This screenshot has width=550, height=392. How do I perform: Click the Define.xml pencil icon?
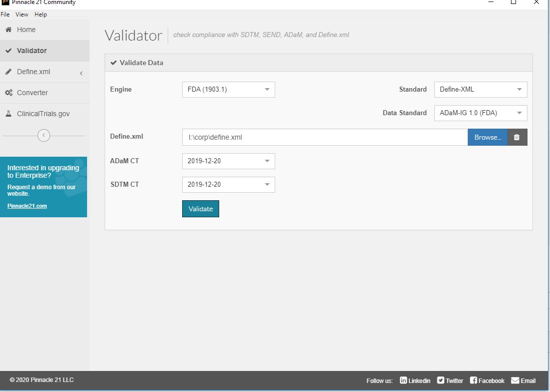click(9, 72)
